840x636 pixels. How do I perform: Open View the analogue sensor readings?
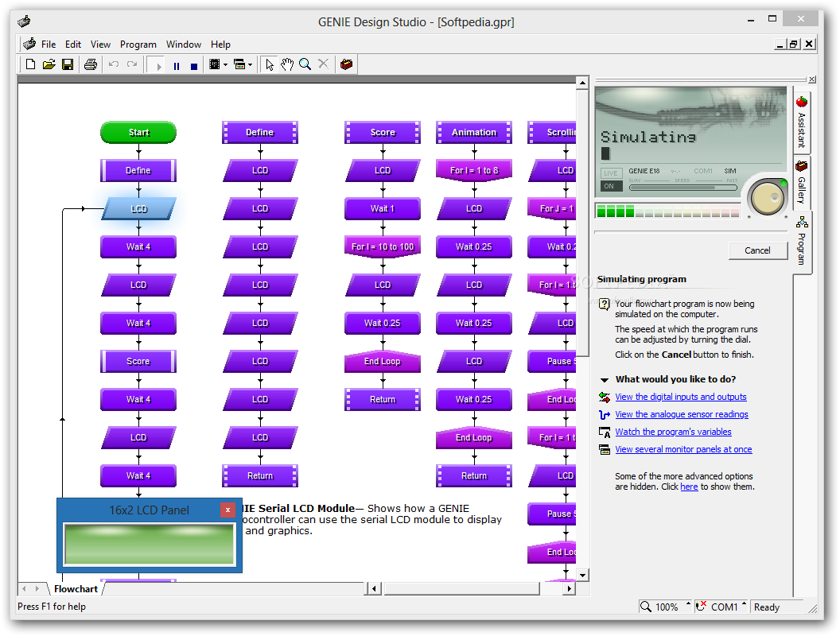pos(682,414)
